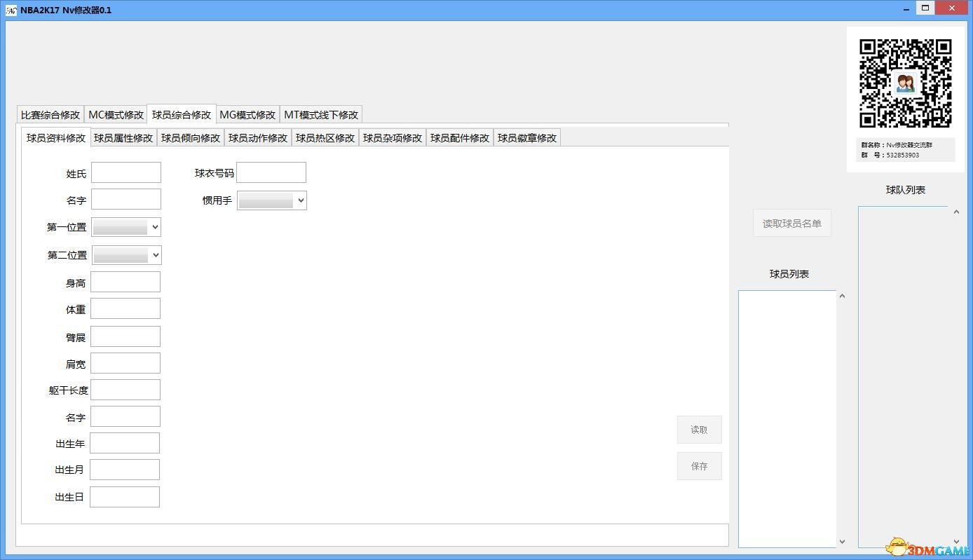973x560 pixels.
Task: Click the 球衣号码 input field
Action: point(271,172)
